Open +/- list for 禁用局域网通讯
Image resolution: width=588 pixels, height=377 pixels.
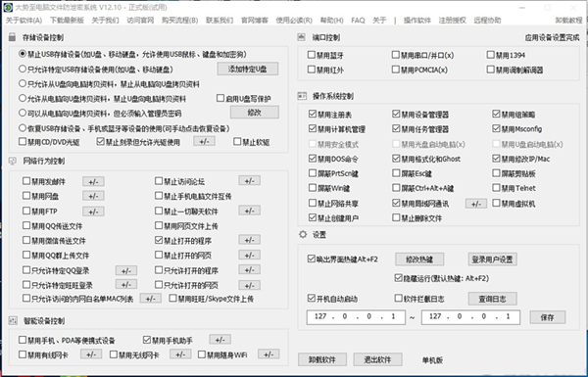click(476, 204)
